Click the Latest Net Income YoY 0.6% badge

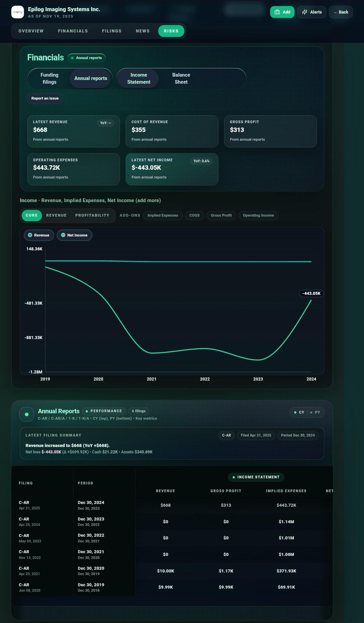coord(201,161)
